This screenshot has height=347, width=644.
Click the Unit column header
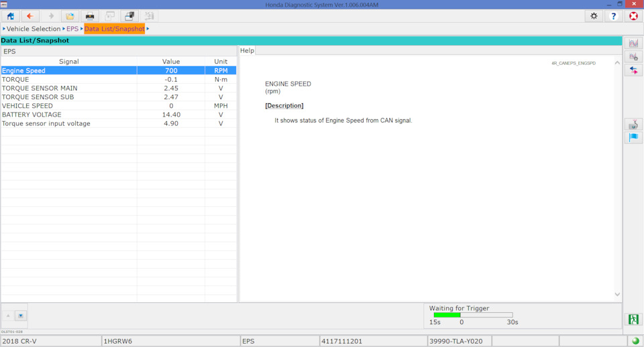pos(221,61)
